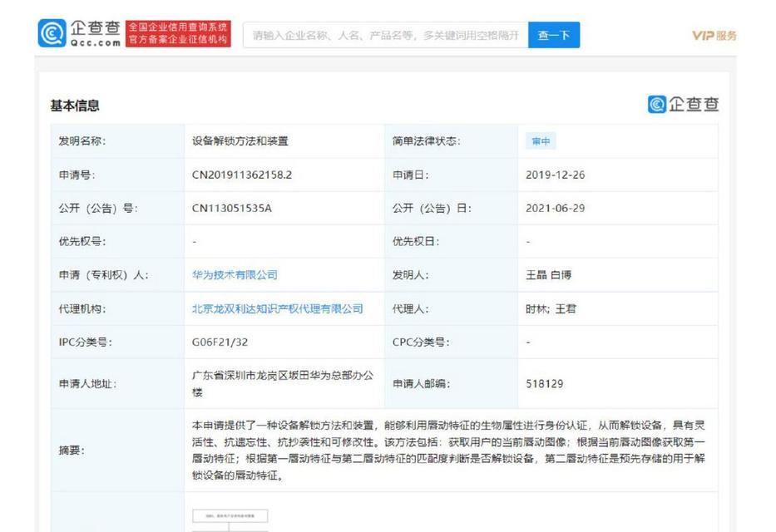776x532 pixels.
Task: Open the VIP服务 link
Action: pyautogui.click(x=714, y=36)
